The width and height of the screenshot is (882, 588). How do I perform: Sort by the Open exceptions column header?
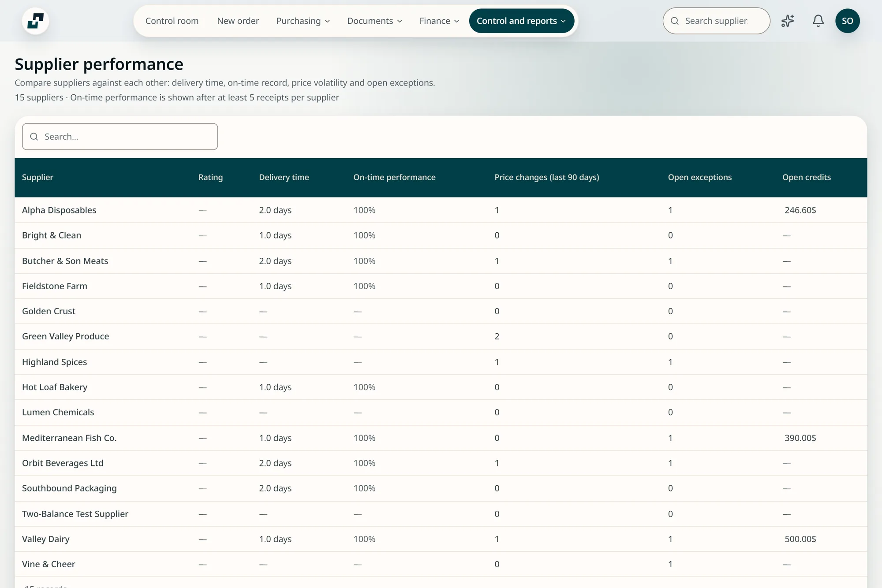coord(700,177)
